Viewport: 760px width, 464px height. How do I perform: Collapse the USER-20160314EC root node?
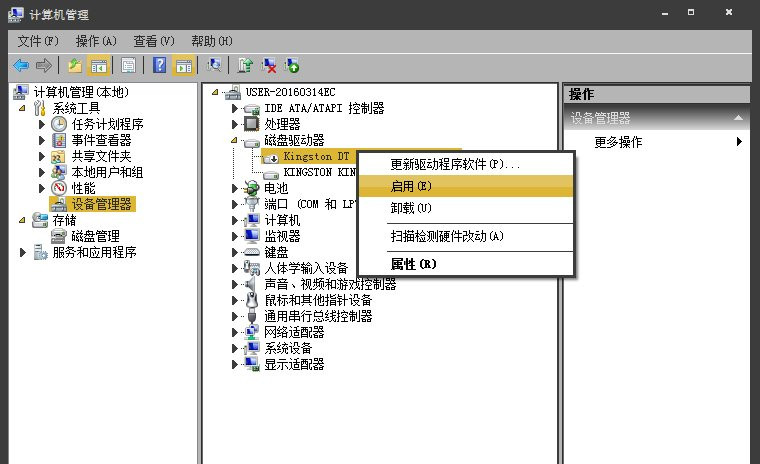(x=215, y=92)
